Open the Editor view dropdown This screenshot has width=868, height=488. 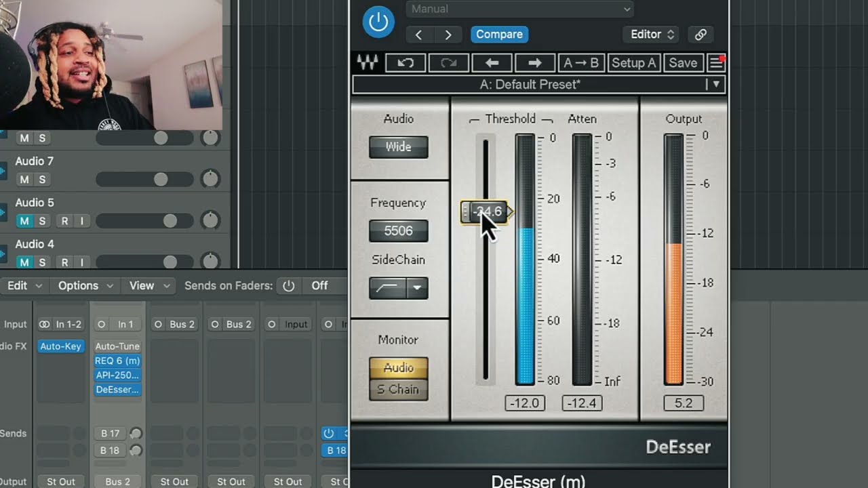(x=650, y=35)
